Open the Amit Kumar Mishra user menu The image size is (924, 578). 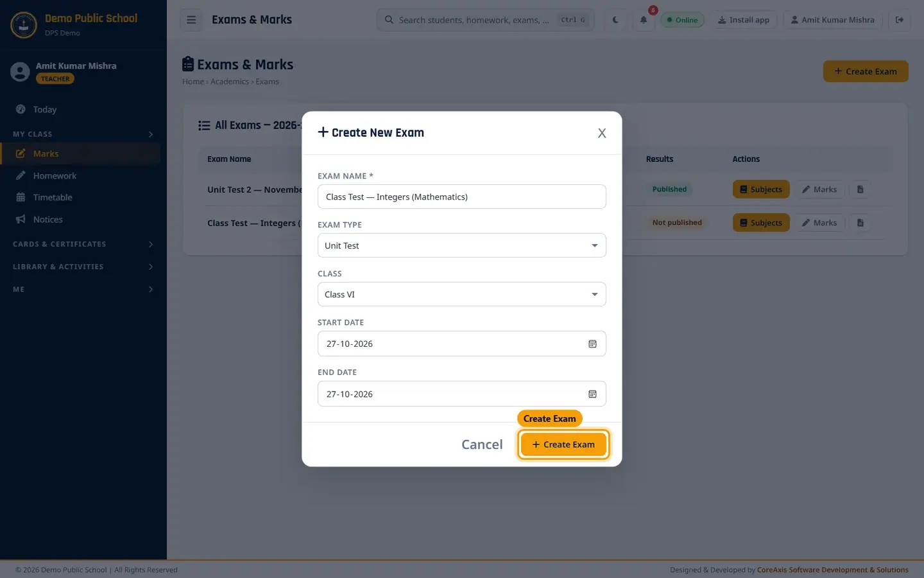(x=833, y=20)
